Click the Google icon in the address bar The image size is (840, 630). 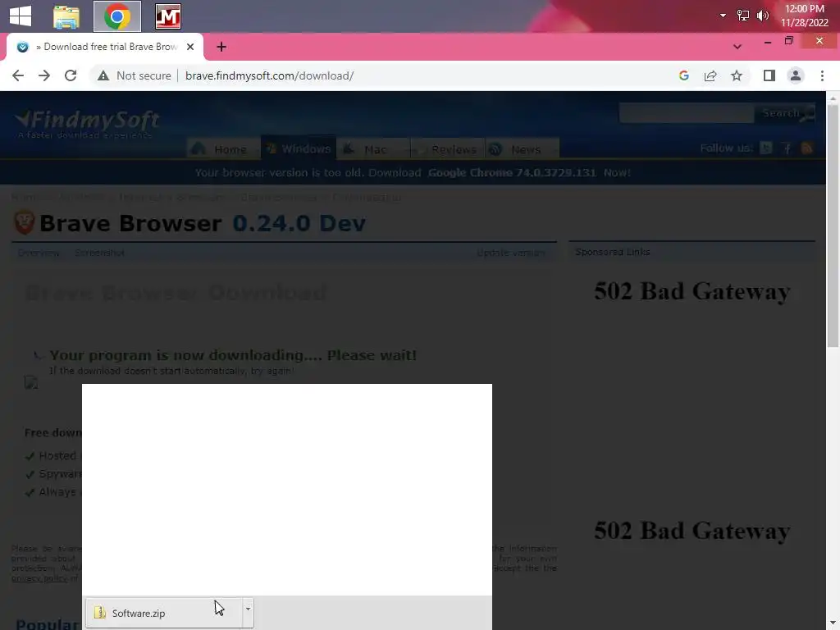pyautogui.click(x=683, y=75)
